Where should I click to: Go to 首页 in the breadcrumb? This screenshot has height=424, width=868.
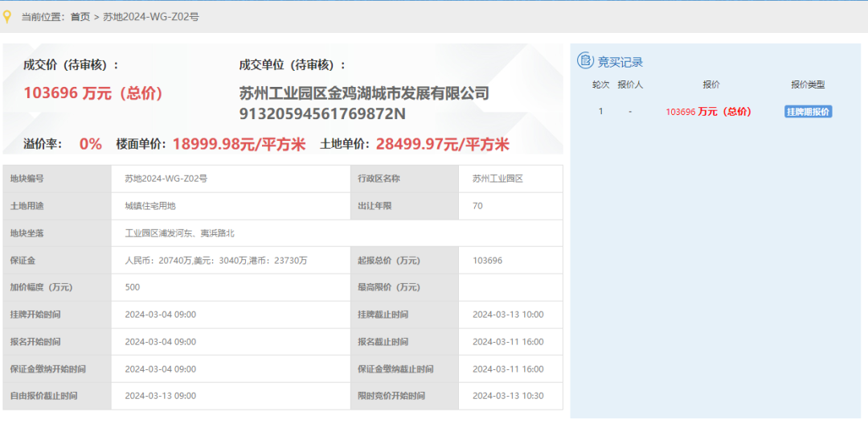point(80,17)
